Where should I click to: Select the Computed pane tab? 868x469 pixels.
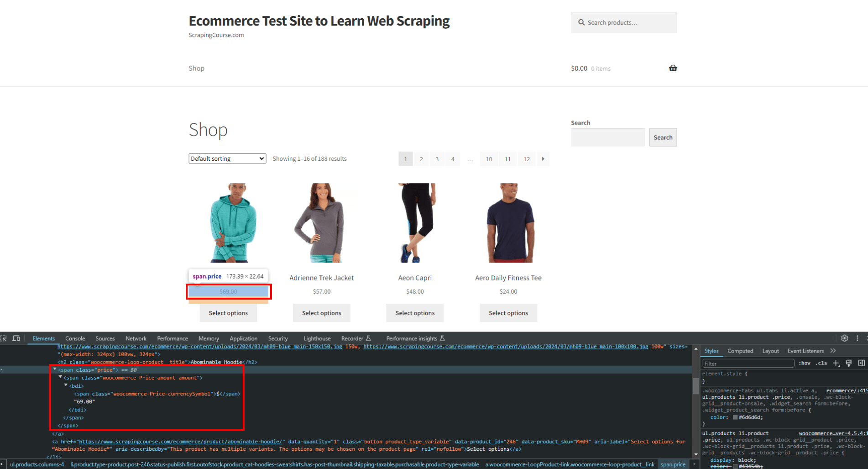(740, 351)
